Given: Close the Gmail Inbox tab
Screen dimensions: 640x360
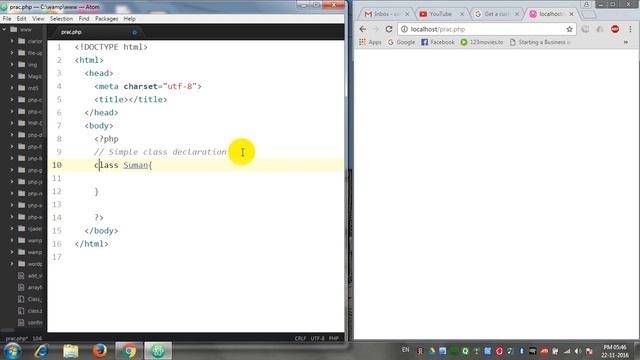Looking at the screenshot, I should pos(407,14).
